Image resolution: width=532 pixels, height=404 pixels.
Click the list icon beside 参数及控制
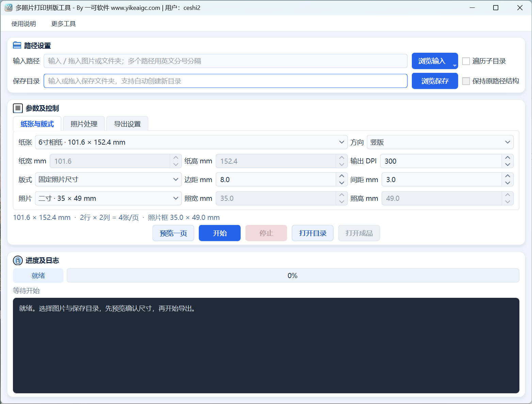coord(18,108)
